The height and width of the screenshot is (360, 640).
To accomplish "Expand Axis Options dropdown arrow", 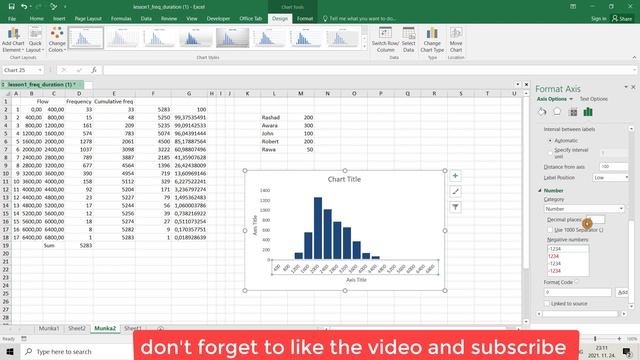I will coord(571,99).
